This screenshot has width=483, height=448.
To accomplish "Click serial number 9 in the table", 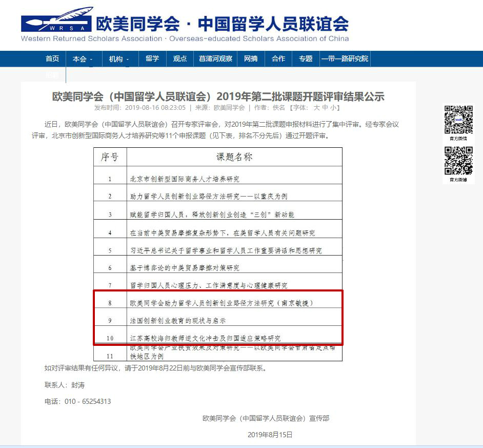I will click(110, 321).
